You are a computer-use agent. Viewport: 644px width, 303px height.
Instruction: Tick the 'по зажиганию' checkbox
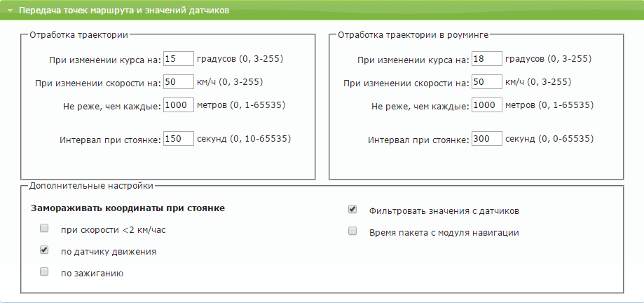(x=44, y=271)
